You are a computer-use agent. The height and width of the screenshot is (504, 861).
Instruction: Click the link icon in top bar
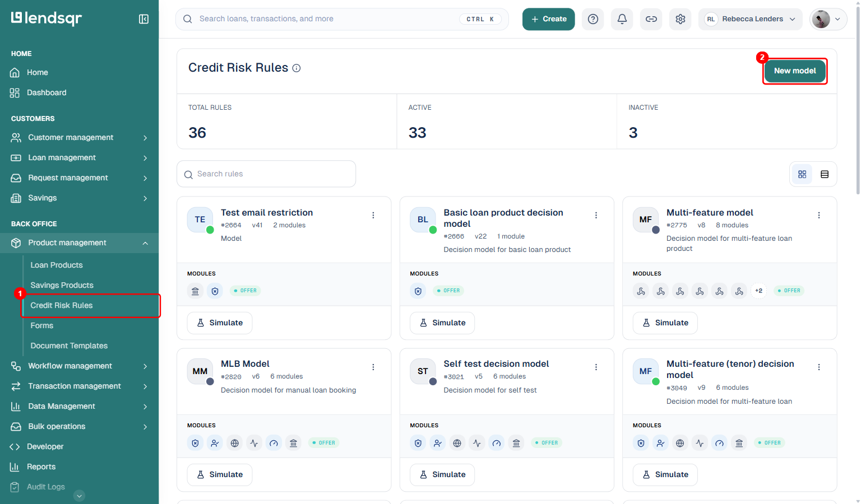click(651, 19)
